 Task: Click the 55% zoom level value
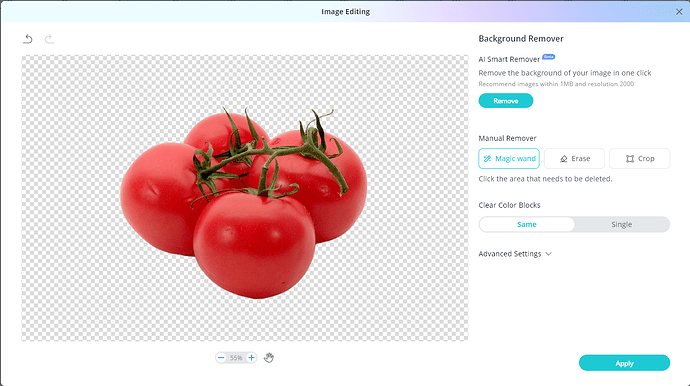click(x=236, y=358)
